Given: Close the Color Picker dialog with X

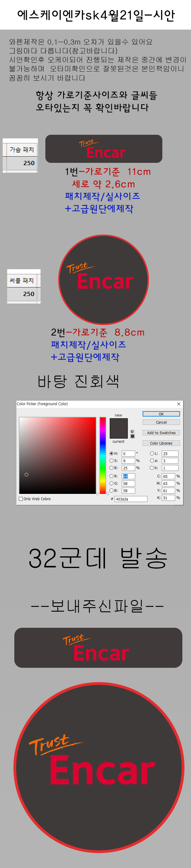Looking at the screenshot, I should coord(178,404).
